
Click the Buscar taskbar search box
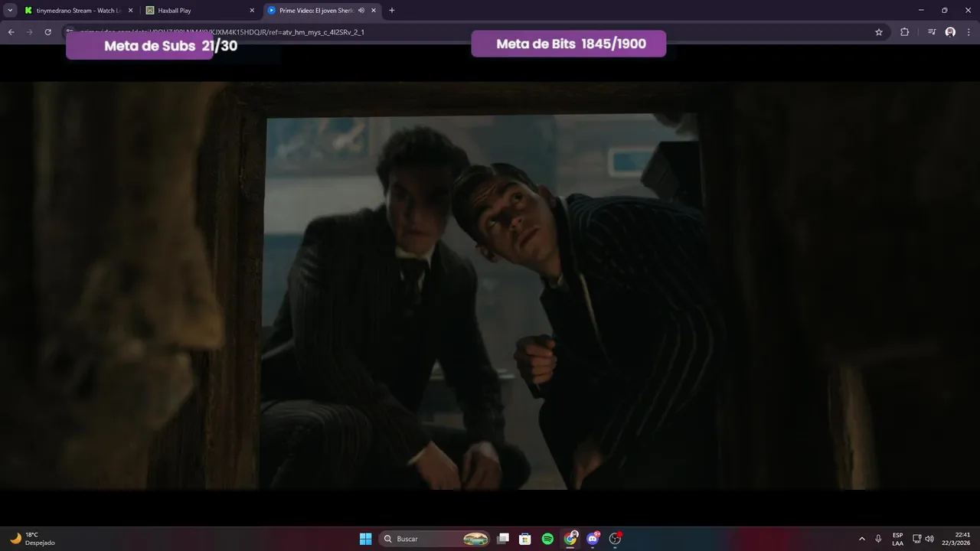click(435, 539)
